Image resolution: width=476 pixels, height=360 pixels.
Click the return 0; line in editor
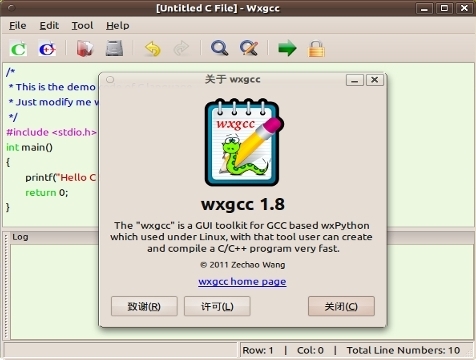coord(47,193)
